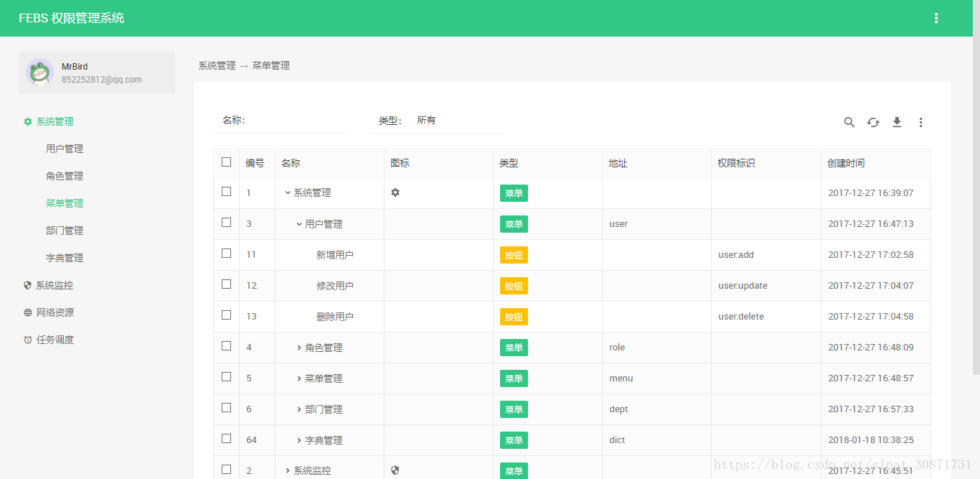Collapse the 用户管理 tree row chevron
Image resolution: width=980 pixels, height=479 pixels.
[299, 224]
